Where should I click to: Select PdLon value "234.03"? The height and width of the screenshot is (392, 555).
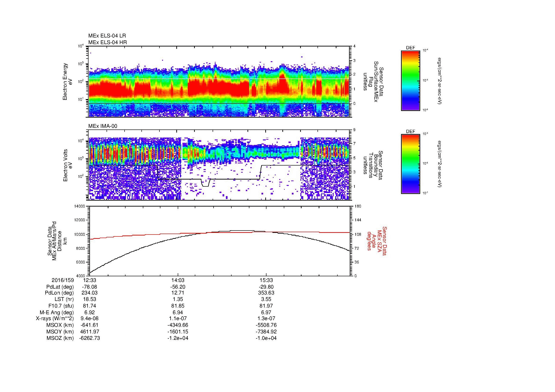(x=89, y=293)
